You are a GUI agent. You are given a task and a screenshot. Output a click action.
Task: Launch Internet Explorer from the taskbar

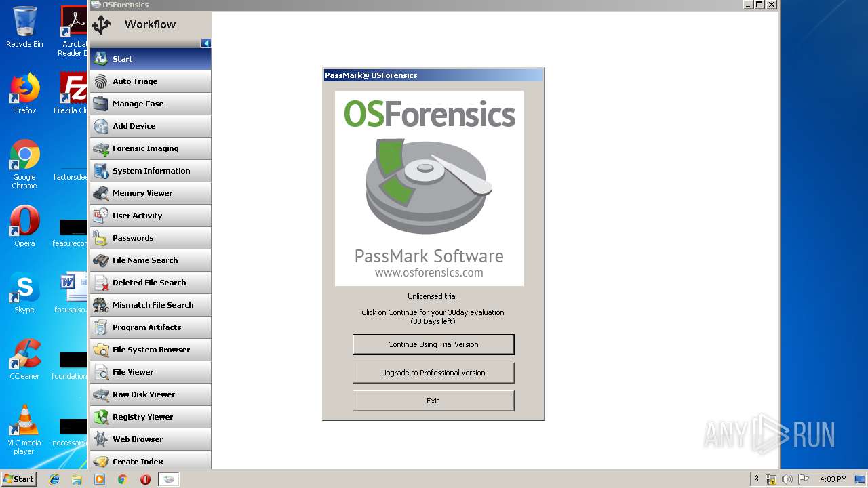tap(54, 479)
